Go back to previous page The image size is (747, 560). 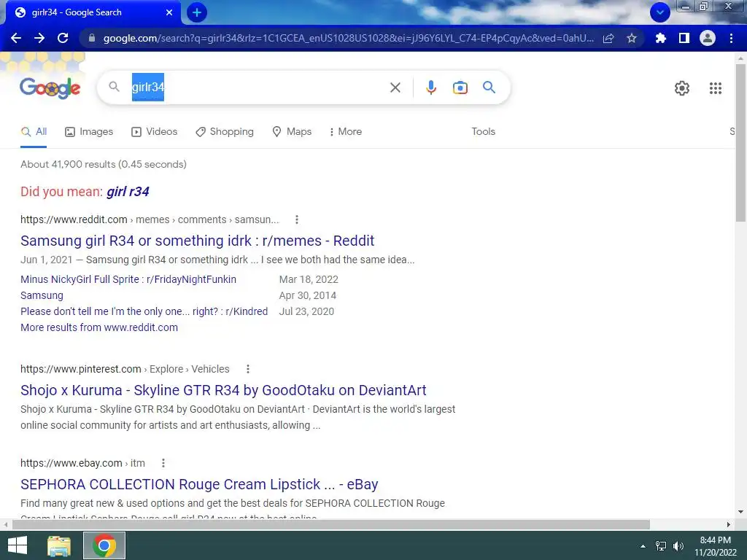coord(16,38)
